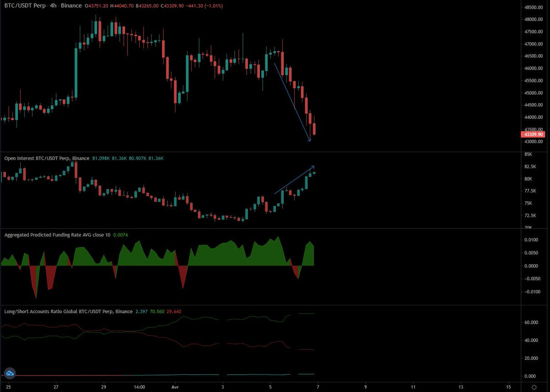Click the 45000.00 price axis label
This screenshot has width=550, height=392.
tap(534, 93)
